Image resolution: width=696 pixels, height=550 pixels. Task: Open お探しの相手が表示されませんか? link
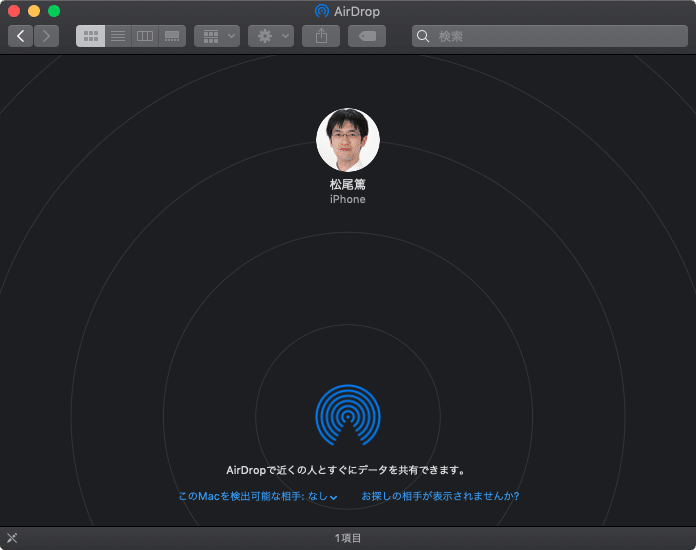coord(440,496)
